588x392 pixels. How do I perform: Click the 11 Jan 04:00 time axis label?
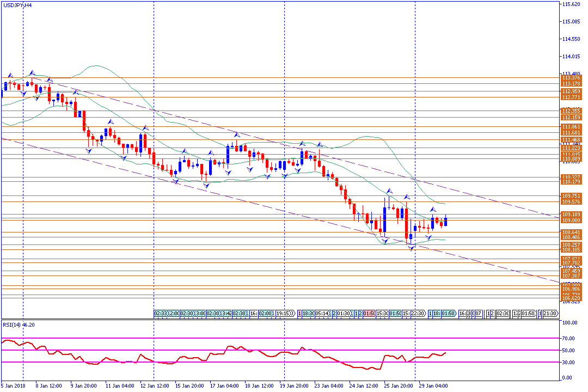tap(120, 385)
